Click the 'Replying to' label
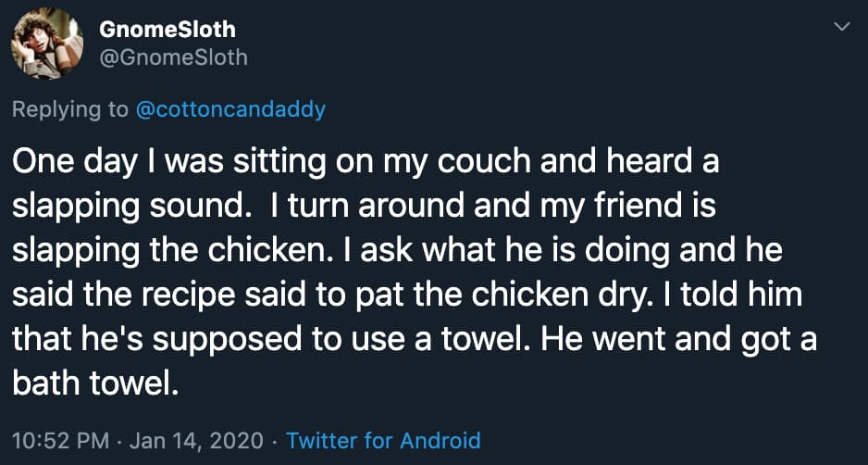The height and width of the screenshot is (465, 868). coord(69,109)
